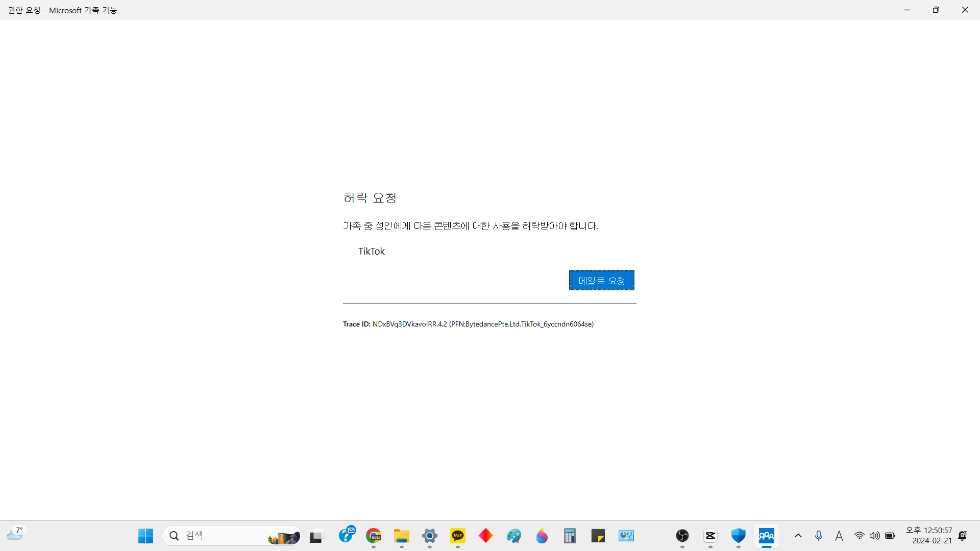Open the Windows Start menu
This screenshot has height=551, width=980.
click(x=145, y=536)
